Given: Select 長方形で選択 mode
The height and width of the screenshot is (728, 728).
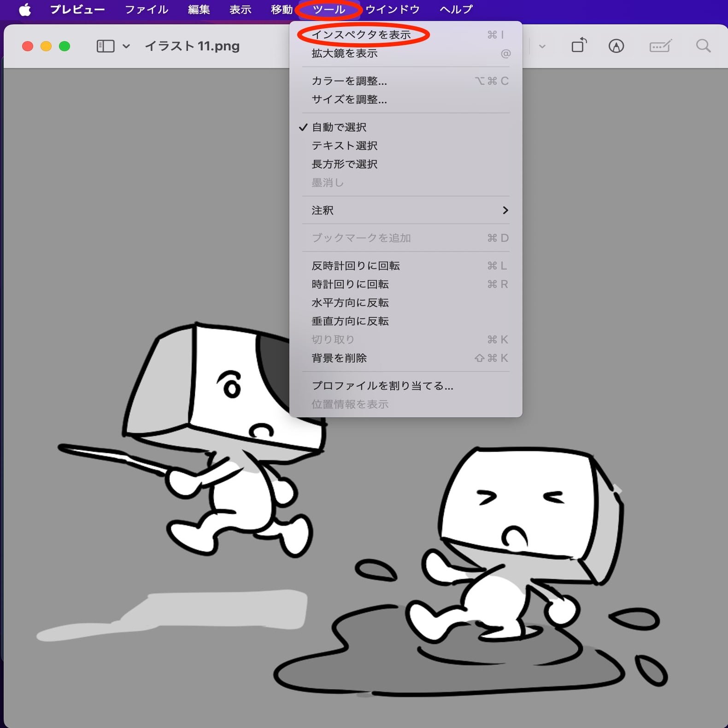Looking at the screenshot, I should click(x=406, y=164).
